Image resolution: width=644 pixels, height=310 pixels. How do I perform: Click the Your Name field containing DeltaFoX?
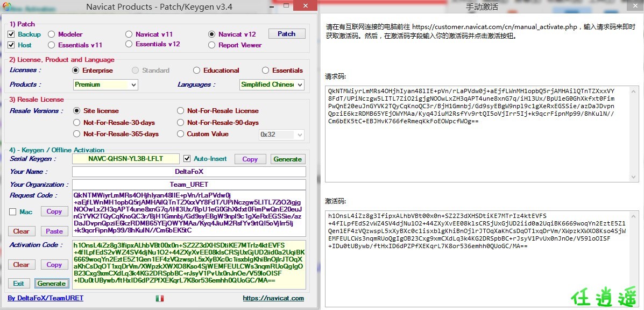click(x=189, y=172)
